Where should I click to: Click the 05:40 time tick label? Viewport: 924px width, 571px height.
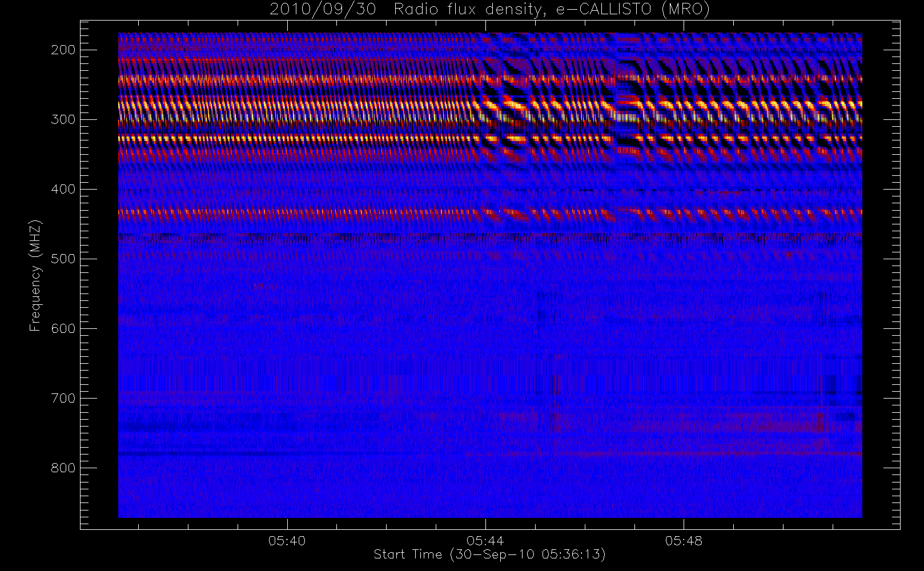click(287, 541)
